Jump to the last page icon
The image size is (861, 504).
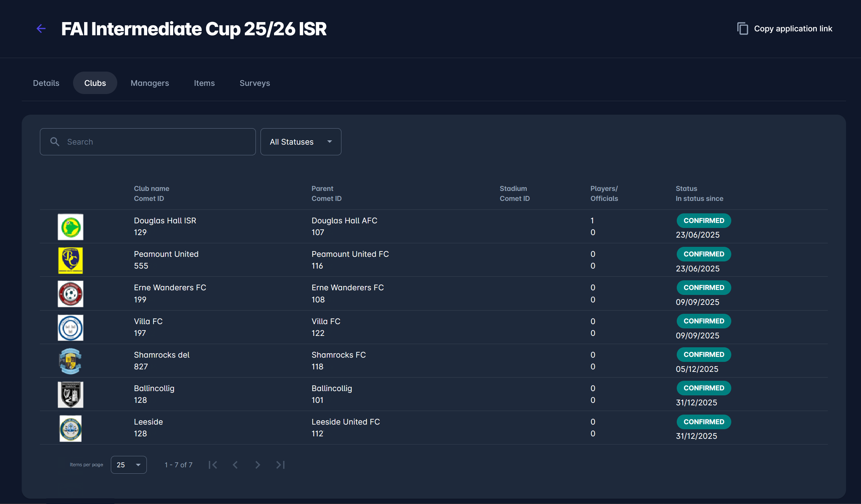point(280,465)
